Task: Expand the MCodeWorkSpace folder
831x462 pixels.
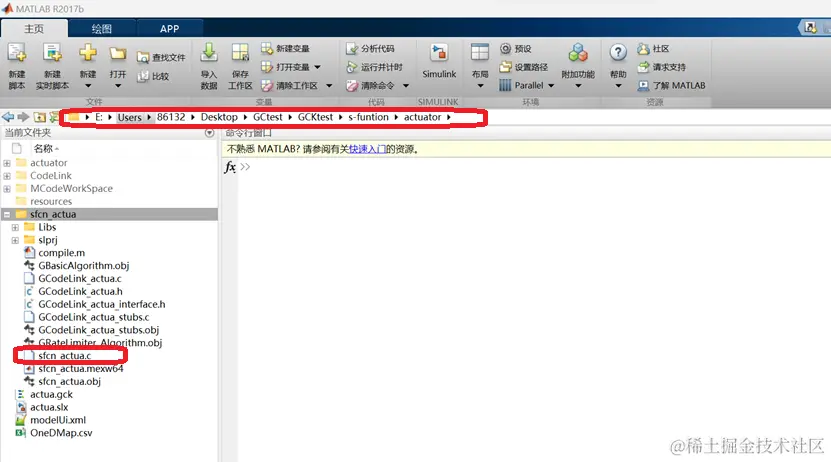Action: [x=7, y=189]
